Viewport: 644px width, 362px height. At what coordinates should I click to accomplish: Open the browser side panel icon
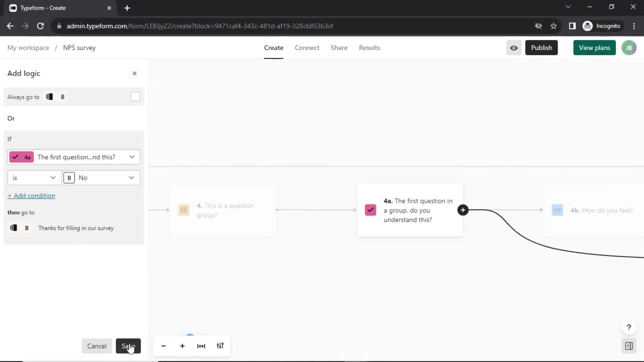[572, 26]
